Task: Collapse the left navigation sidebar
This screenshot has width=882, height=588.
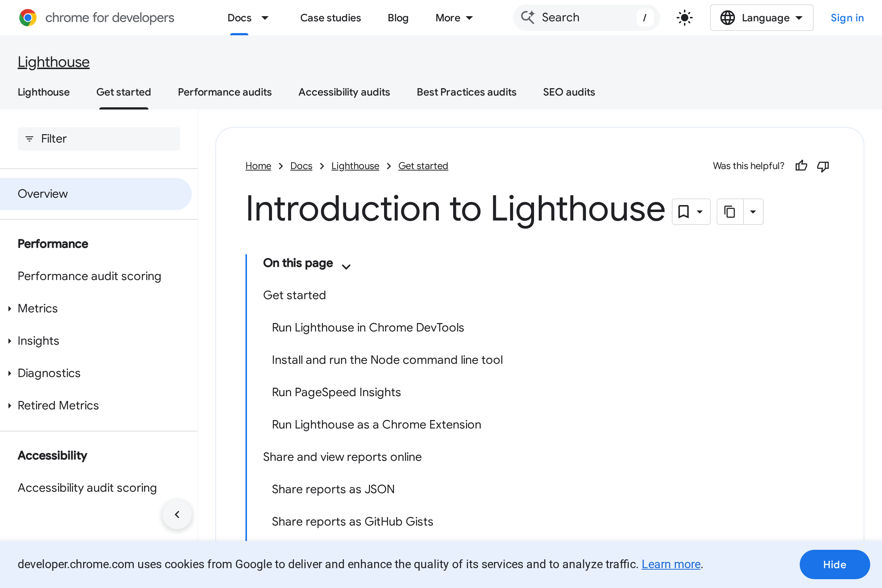Action: [177, 514]
